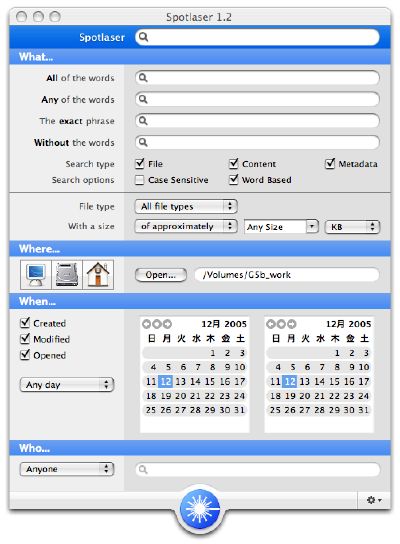Screen dimensions: 400x544
Task: Open the 'of approximately' size dropdown
Action: click(186, 226)
